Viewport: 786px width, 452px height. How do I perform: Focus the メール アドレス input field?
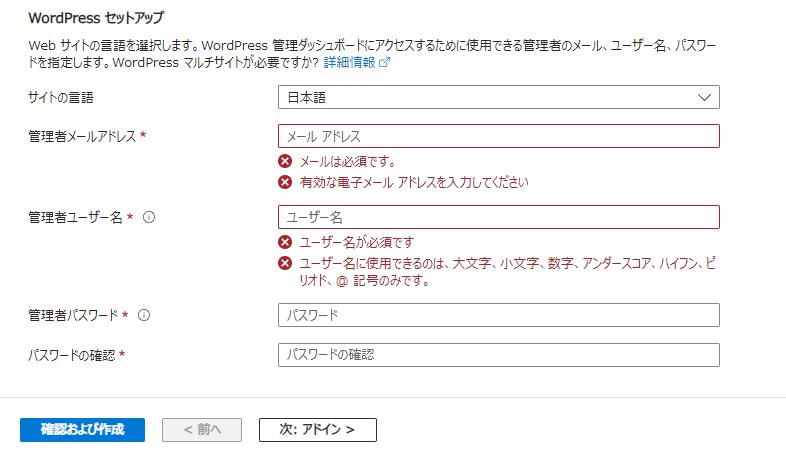click(x=499, y=136)
